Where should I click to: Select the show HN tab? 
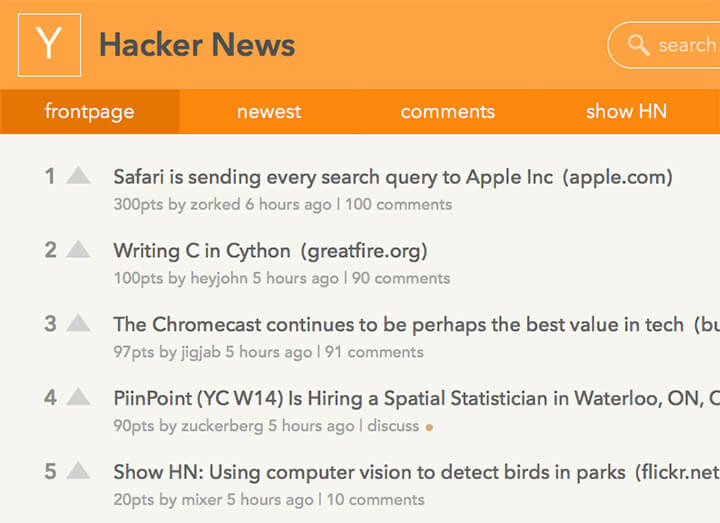626,112
